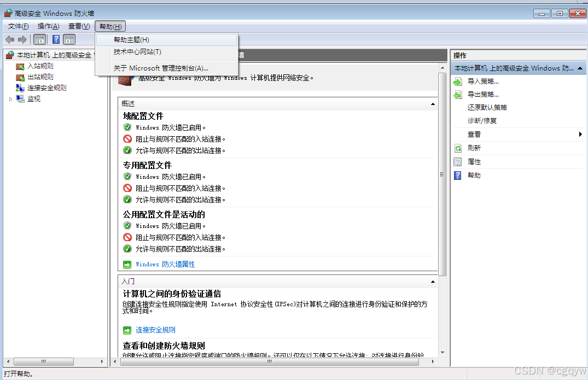Collapse the 入门 section
This screenshot has width=588, height=380.
[x=433, y=282]
